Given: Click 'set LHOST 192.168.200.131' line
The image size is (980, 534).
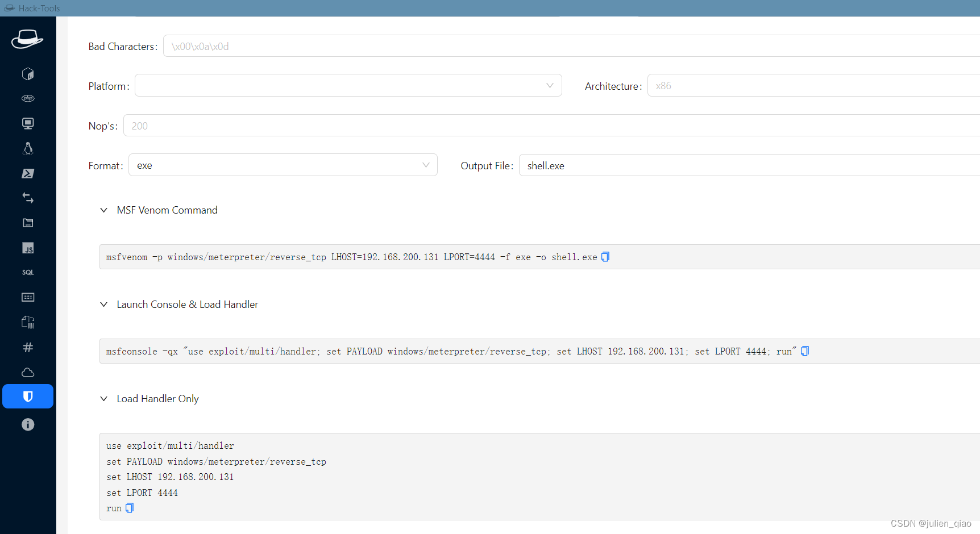Looking at the screenshot, I should pyautogui.click(x=170, y=477).
